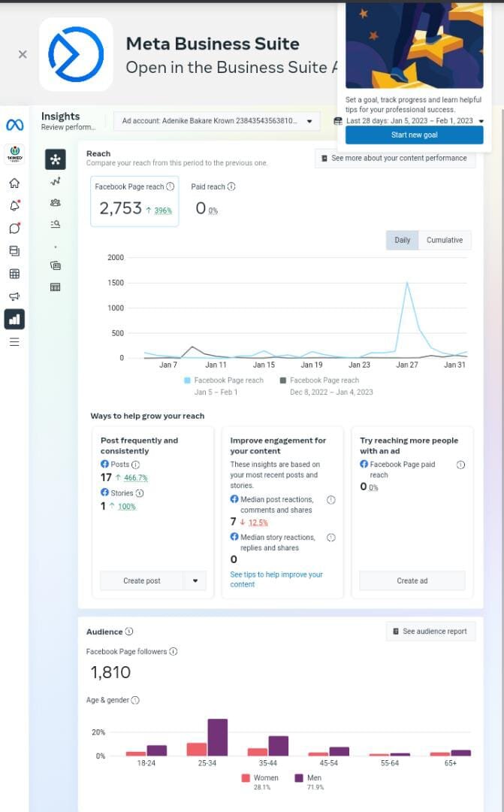The width and height of the screenshot is (504, 812).
Task: Click the Start new goal button
Action: 415,135
